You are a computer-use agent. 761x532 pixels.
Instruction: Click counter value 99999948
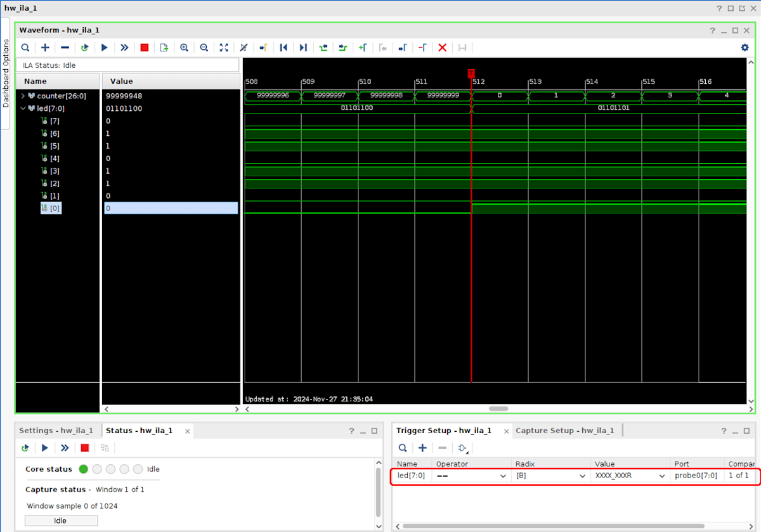(x=124, y=96)
